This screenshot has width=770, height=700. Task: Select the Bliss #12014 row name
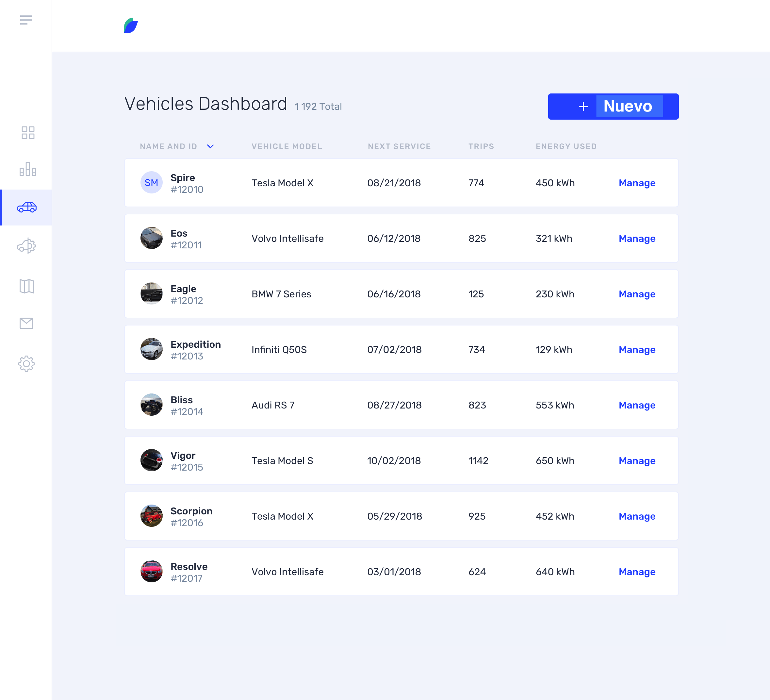click(x=181, y=400)
